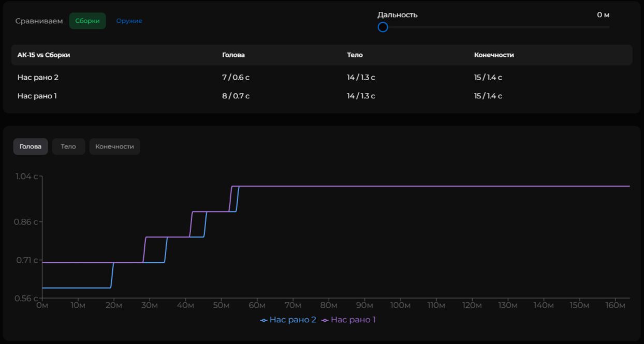The width and height of the screenshot is (644, 344).
Task: Click the Дальность slider handle
Action: (x=383, y=27)
